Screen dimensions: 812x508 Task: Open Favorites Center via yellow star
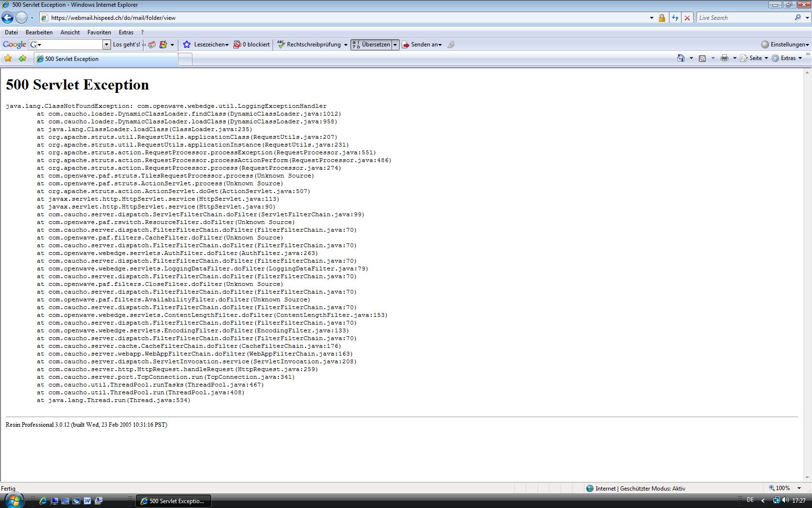pyautogui.click(x=8, y=59)
